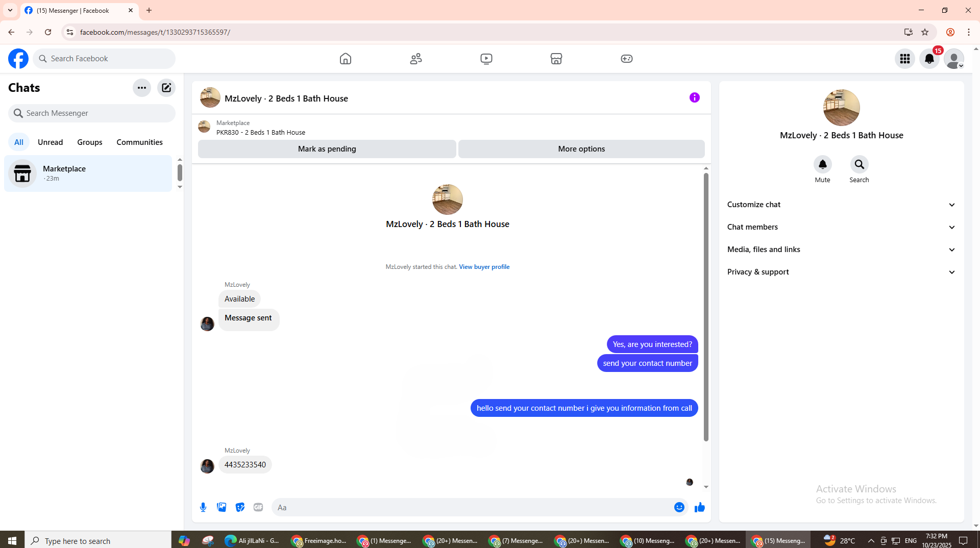This screenshot has width=980, height=548.
Task: Focus the Aa message input box
Action: point(472,507)
